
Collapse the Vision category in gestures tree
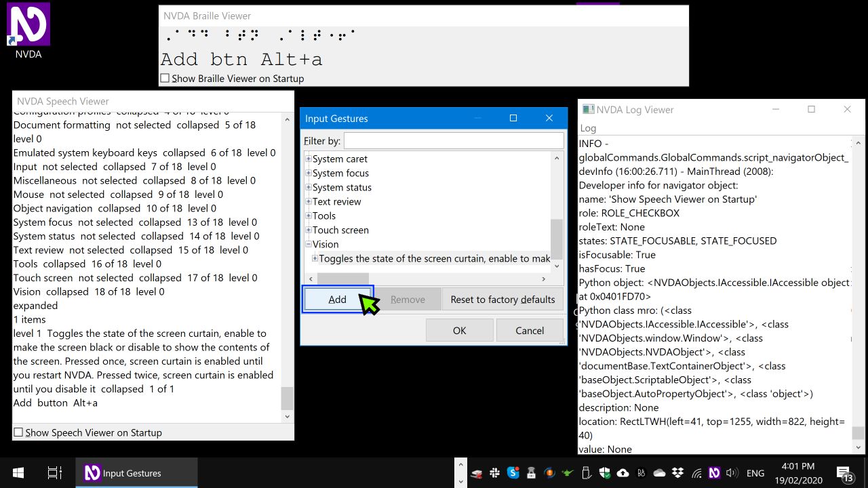[309, 245]
